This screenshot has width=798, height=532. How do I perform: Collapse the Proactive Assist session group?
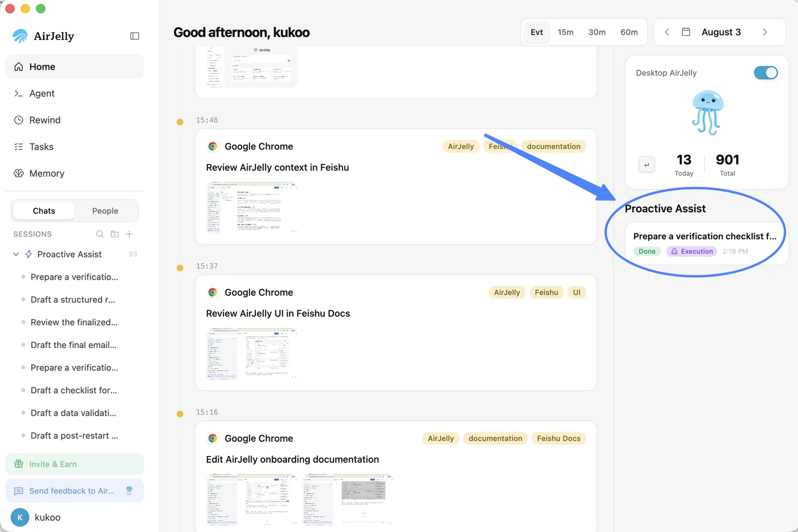[x=16, y=254]
